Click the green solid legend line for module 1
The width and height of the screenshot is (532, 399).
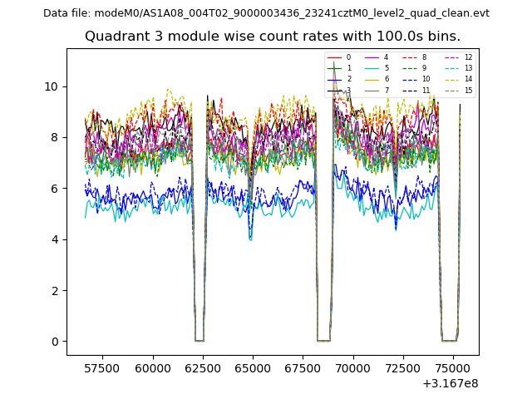click(x=335, y=68)
